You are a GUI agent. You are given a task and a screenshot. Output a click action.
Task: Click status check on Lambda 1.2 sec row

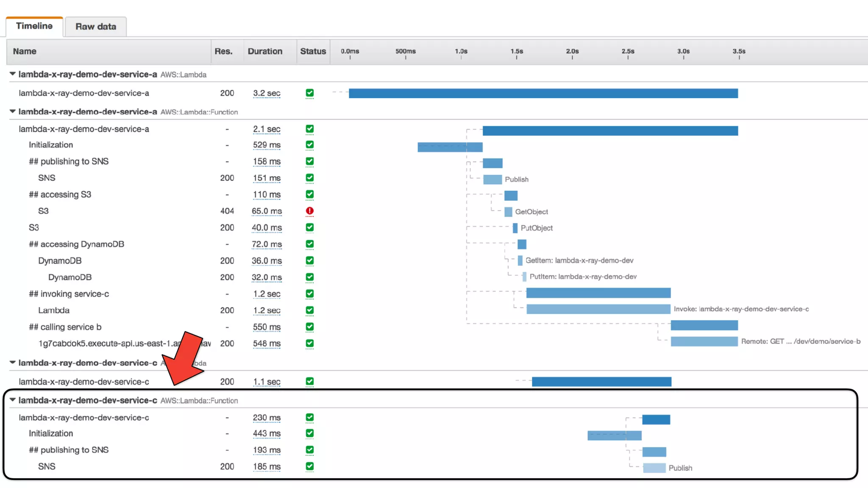[310, 310]
